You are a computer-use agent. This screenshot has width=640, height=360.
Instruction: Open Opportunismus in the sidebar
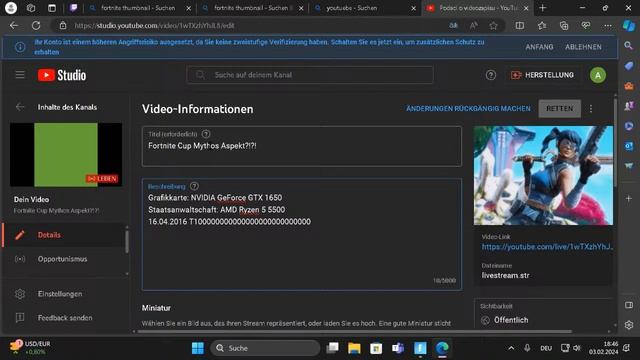coord(63,259)
